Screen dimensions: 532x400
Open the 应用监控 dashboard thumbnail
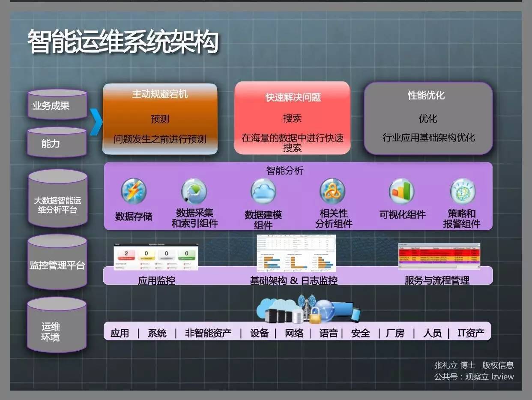[155, 257]
